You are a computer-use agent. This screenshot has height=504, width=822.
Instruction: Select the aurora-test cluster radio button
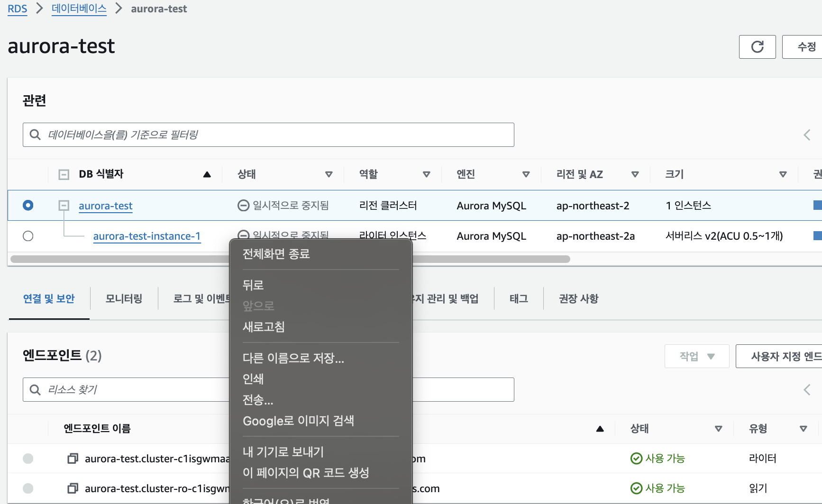pyautogui.click(x=28, y=205)
